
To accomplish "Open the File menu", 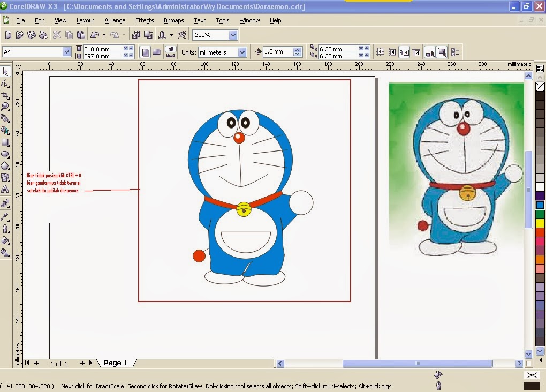I will [x=20, y=20].
